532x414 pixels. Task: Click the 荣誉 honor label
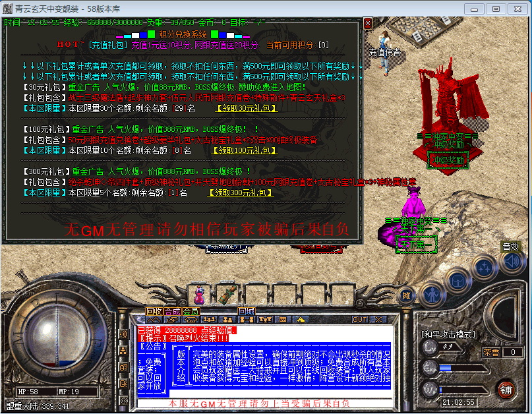[491, 352]
